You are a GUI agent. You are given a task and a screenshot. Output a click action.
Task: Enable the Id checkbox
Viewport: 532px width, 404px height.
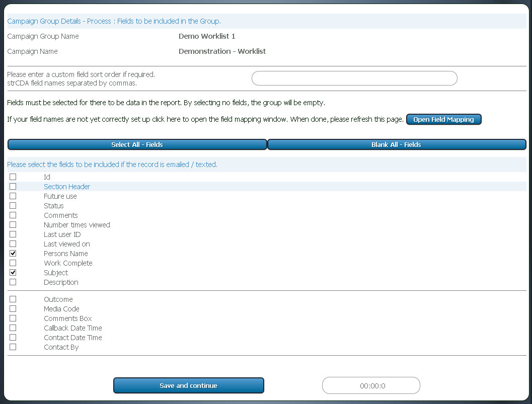pos(13,177)
